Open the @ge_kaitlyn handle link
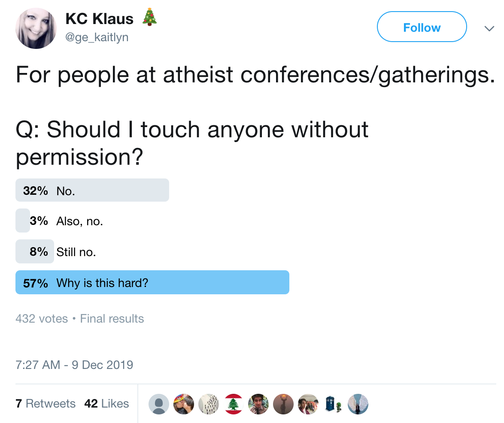This screenshot has width=504, height=423. pyautogui.click(x=97, y=38)
